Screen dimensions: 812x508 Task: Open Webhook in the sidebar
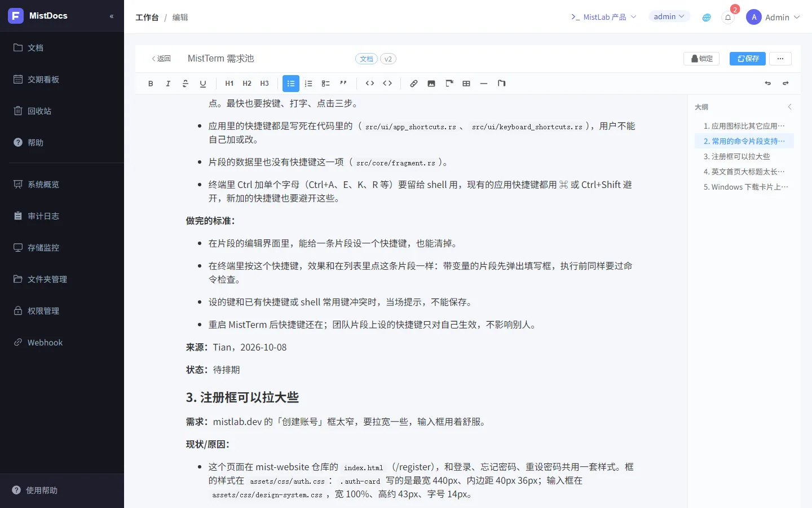point(62,342)
